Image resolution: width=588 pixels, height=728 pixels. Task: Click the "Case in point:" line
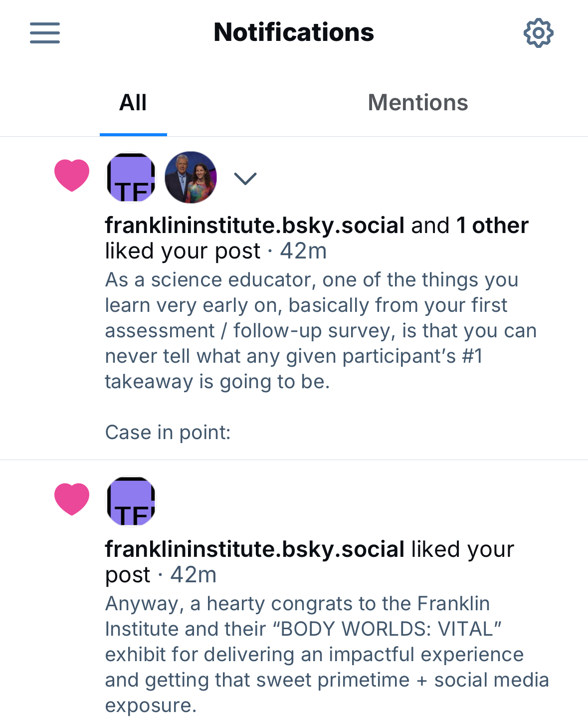(168, 432)
